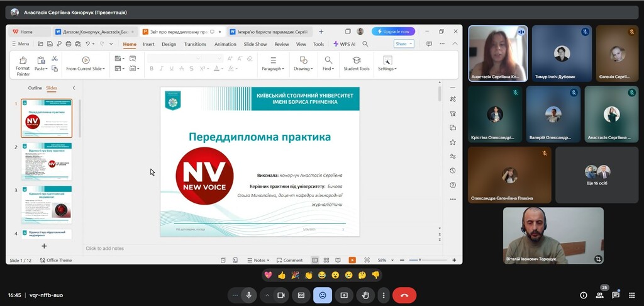
Task: Toggle the microphone mute button
Action: (249, 295)
